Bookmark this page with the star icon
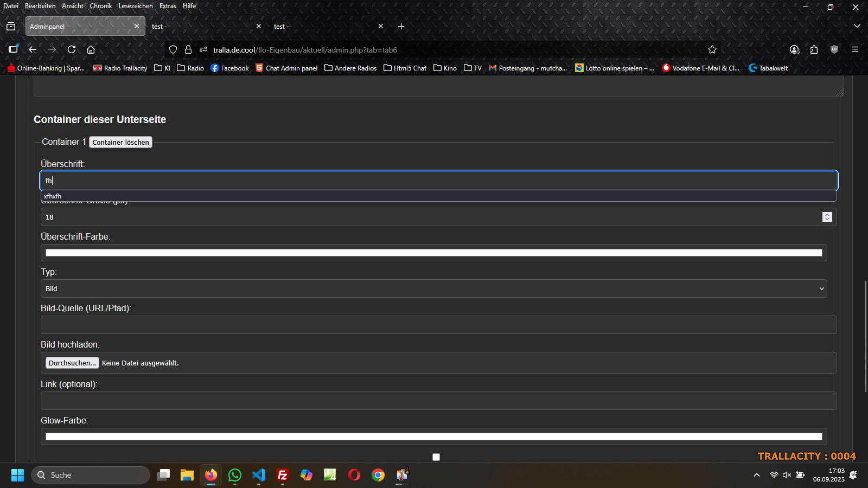This screenshot has height=488, width=868. [712, 49]
